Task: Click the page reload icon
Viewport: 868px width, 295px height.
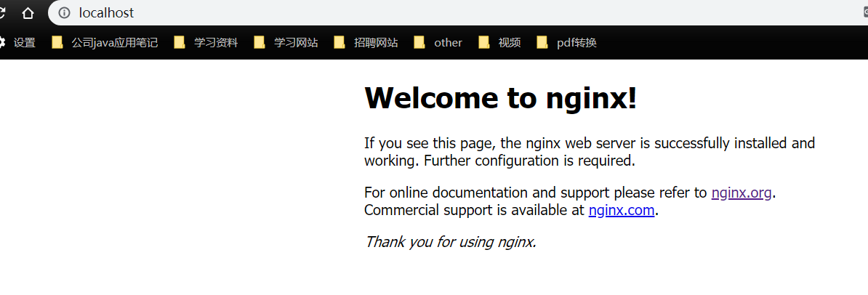Action: [x=1, y=13]
